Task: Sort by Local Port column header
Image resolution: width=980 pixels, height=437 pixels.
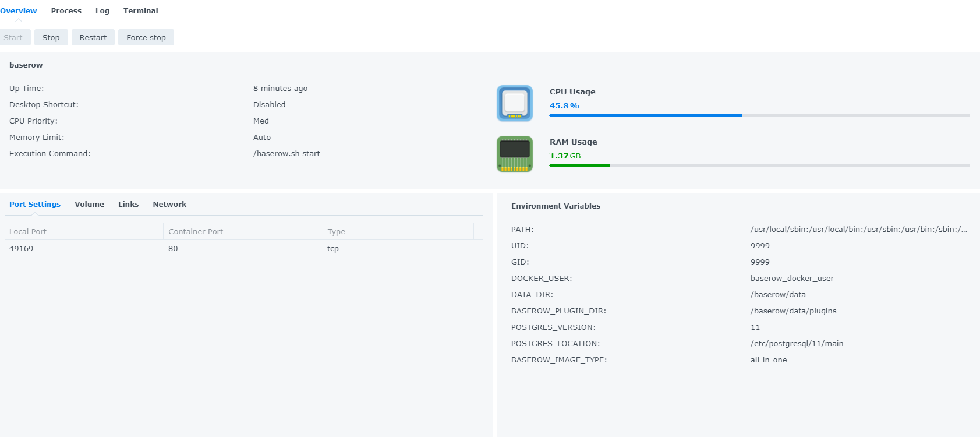Action: point(84,231)
